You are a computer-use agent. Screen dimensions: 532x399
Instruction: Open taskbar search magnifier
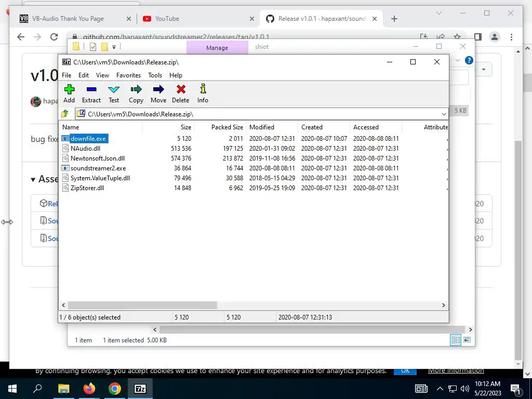click(37, 389)
